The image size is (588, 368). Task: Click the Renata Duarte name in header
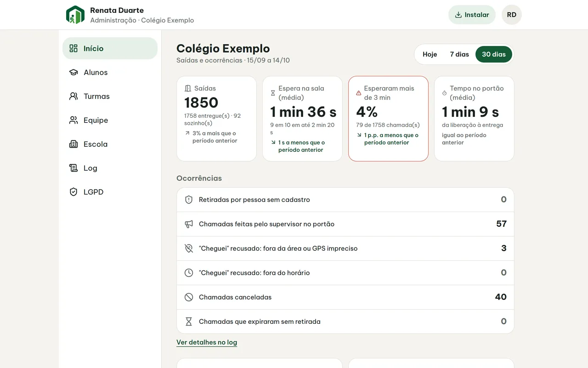pos(117,10)
